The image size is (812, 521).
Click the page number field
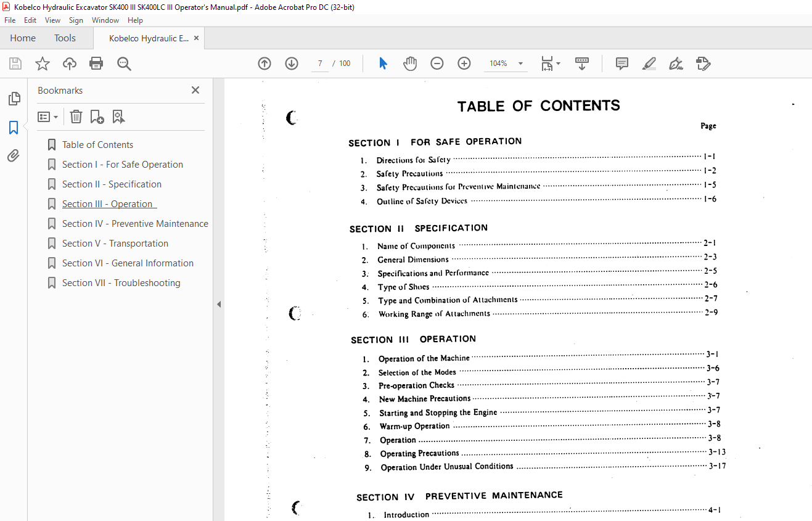[320, 64]
